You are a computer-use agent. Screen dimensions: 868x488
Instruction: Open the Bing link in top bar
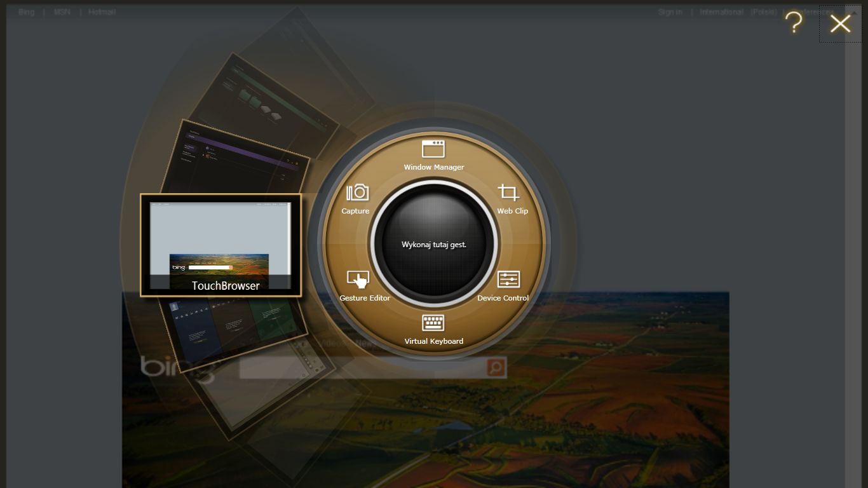coord(26,12)
